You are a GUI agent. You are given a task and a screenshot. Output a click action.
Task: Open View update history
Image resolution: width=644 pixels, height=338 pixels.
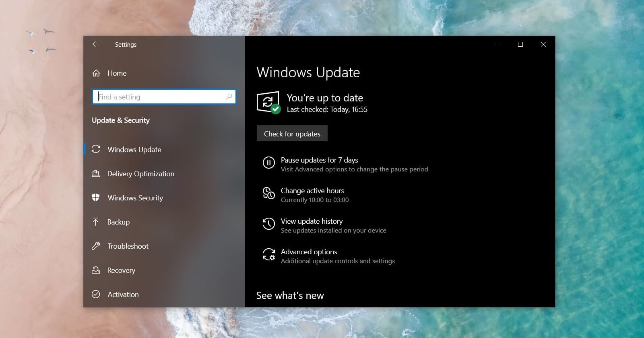[x=312, y=221]
